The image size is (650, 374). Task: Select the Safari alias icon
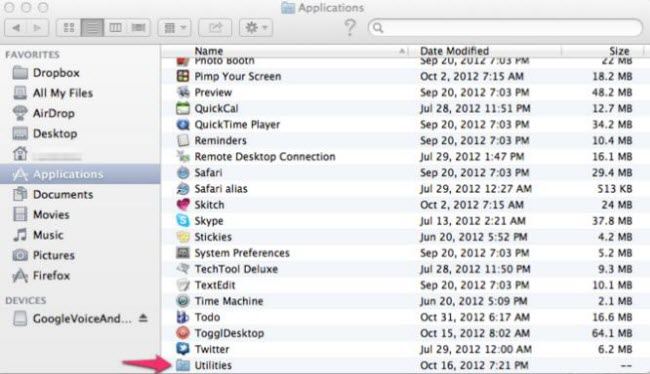[x=183, y=189]
